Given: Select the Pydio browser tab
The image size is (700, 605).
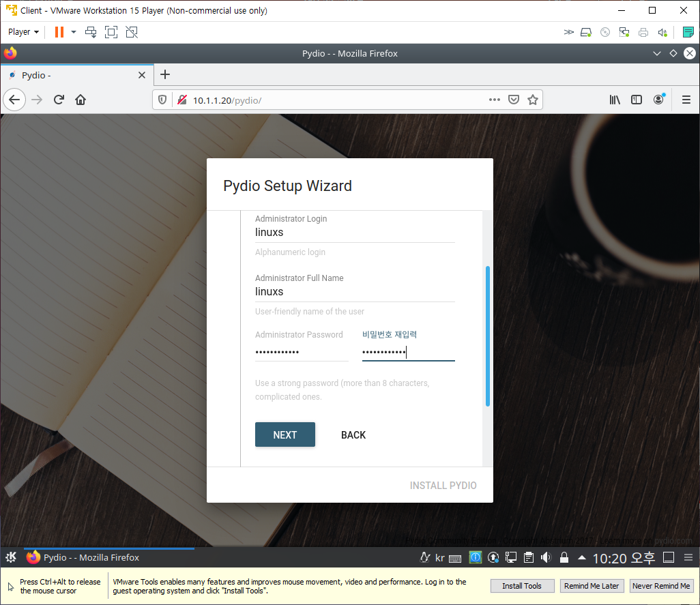Looking at the screenshot, I should [x=77, y=75].
